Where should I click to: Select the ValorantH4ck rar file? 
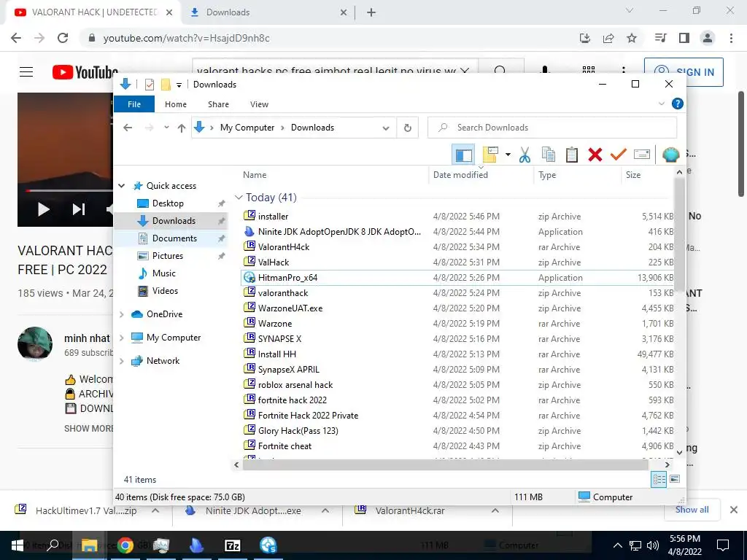pos(457,247)
